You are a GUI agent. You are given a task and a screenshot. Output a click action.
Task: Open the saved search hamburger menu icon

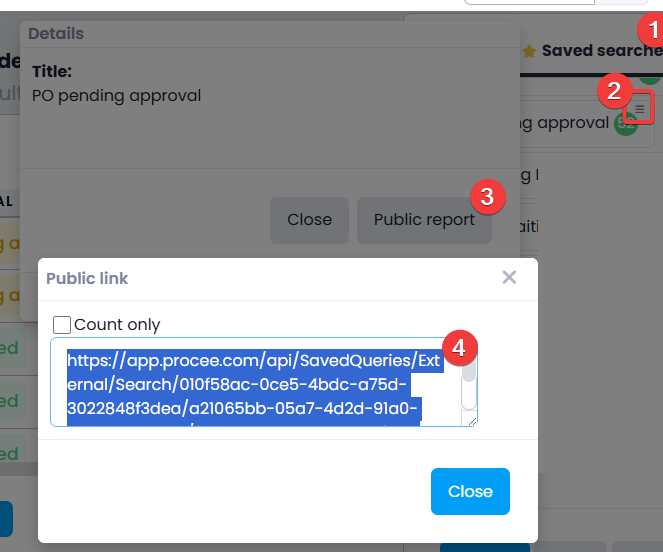click(x=641, y=107)
